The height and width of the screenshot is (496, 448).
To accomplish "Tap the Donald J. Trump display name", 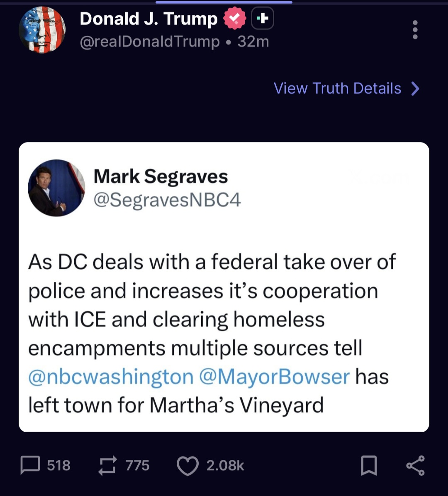I will pos(149,19).
